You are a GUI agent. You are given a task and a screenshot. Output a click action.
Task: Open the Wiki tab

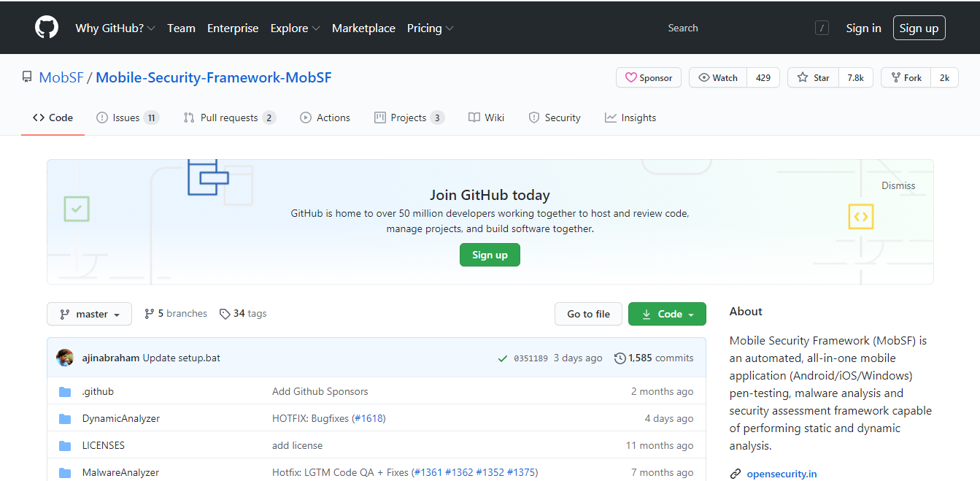click(486, 118)
